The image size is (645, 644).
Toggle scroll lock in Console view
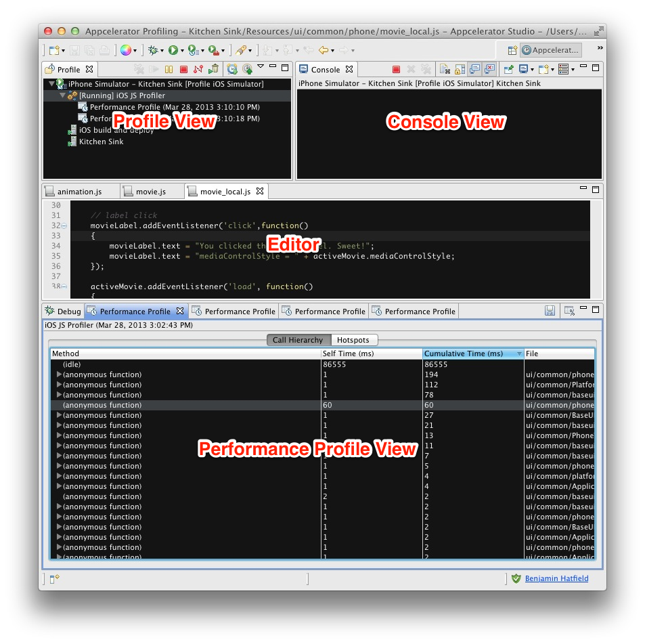[x=460, y=69]
